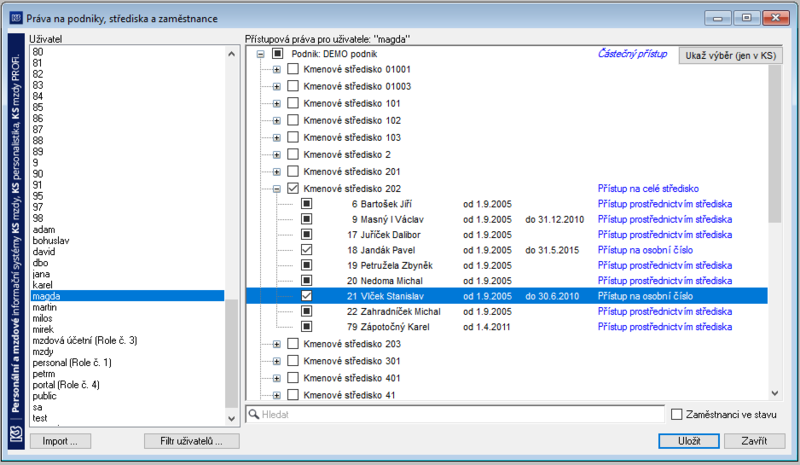The image size is (800, 465).
Task: Click the Uložit button
Action: click(689, 441)
